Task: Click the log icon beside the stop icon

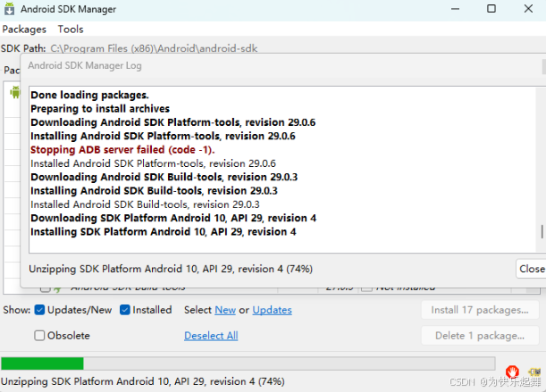Action: point(534,371)
